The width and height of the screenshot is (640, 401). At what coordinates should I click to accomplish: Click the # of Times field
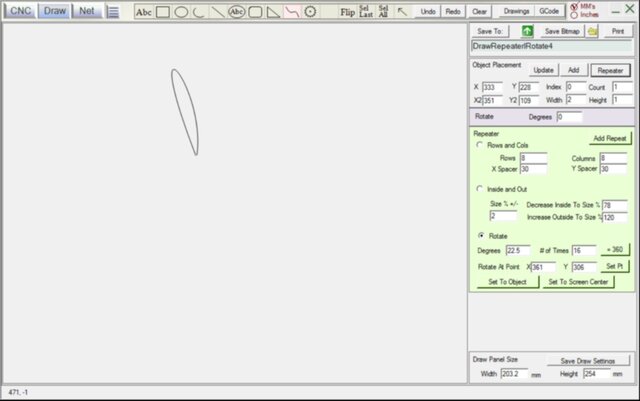[584, 250]
